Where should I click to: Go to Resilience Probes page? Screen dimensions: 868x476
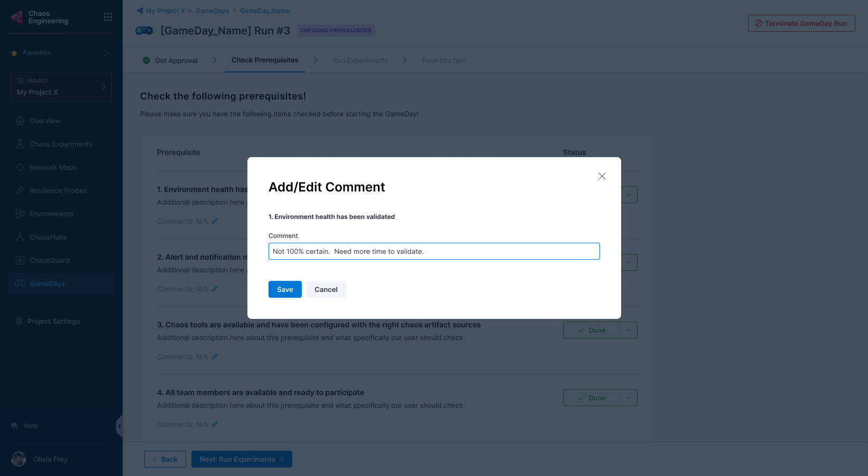pyautogui.click(x=58, y=190)
